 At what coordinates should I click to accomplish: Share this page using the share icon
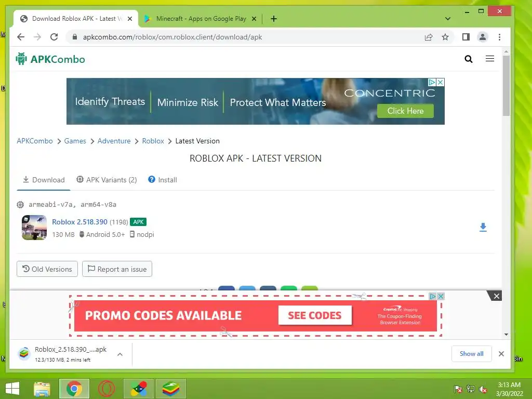(x=429, y=37)
